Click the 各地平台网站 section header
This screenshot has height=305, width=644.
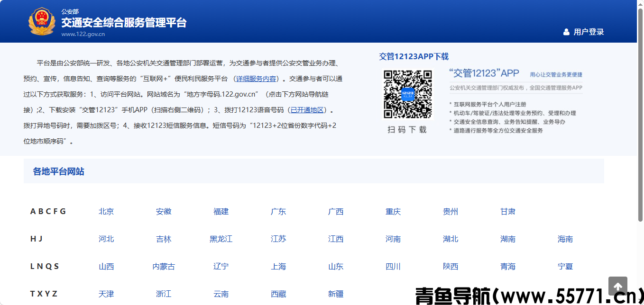(59, 171)
